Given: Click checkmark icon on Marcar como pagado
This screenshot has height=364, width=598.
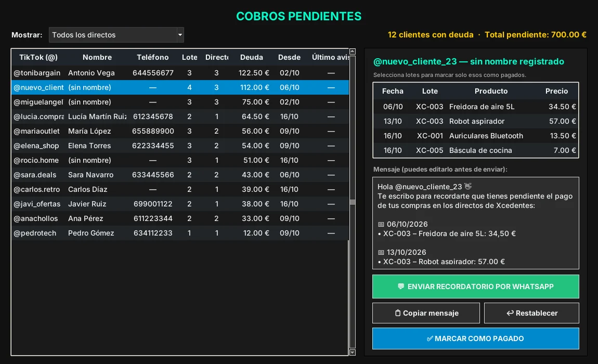Looking at the screenshot, I should click(x=430, y=339).
